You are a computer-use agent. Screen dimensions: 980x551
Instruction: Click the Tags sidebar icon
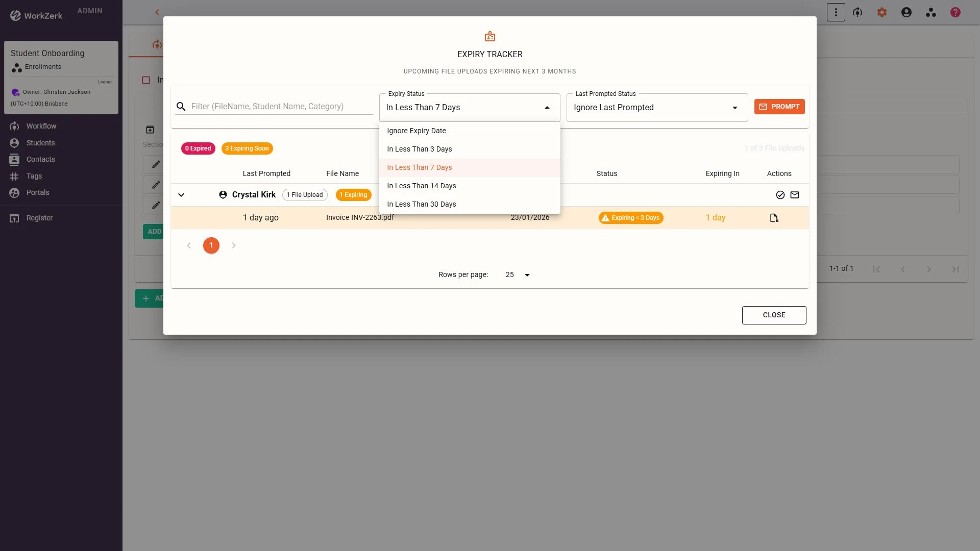click(x=14, y=176)
